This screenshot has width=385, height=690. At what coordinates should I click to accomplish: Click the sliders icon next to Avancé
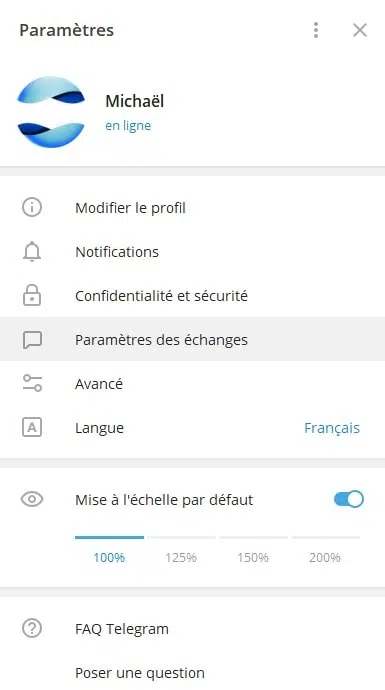pos(32,383)
